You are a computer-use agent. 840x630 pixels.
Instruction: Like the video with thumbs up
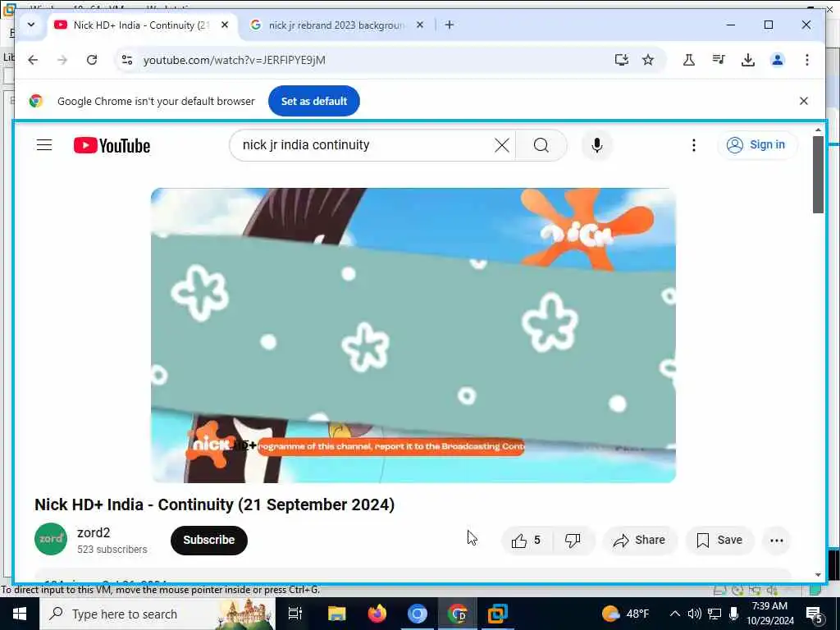coord(526,540)
